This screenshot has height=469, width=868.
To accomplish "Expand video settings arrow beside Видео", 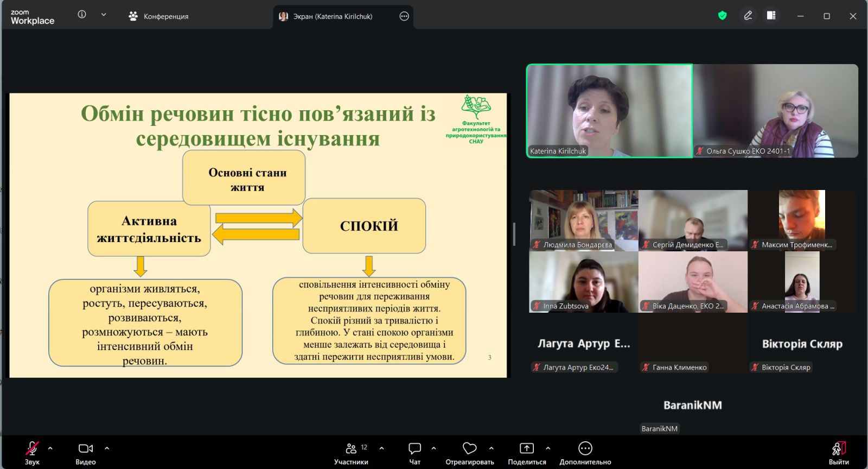I will 107,448.
